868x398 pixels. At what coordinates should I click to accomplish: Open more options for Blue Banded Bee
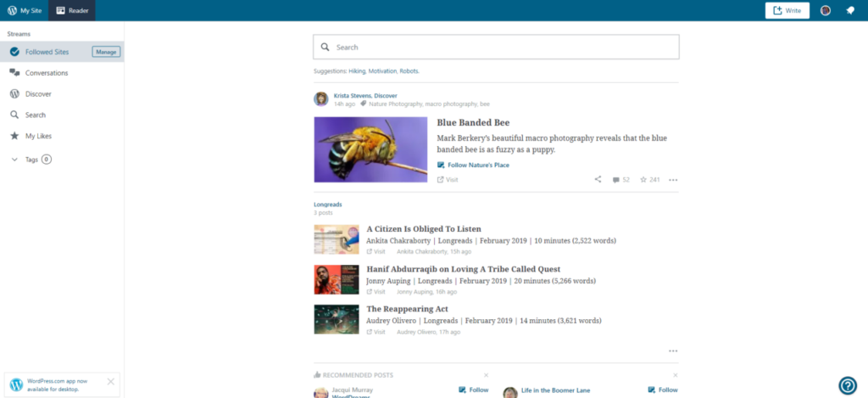coord(673,180)
